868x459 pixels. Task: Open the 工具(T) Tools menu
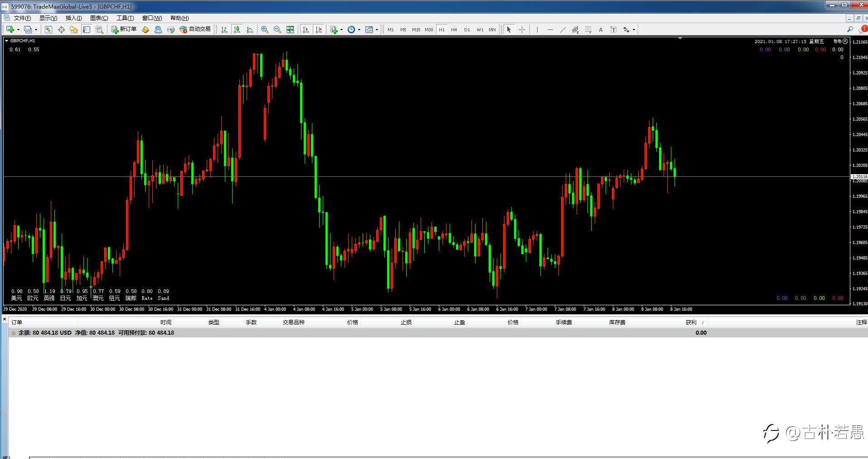[x=125, y=18]
